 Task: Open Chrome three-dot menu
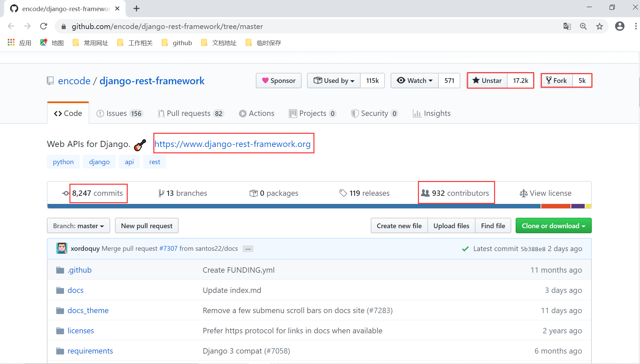click(x=636, y=26)
